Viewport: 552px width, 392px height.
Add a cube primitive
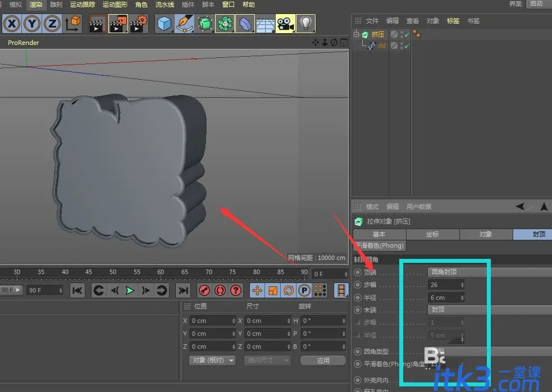pos(165,24)
